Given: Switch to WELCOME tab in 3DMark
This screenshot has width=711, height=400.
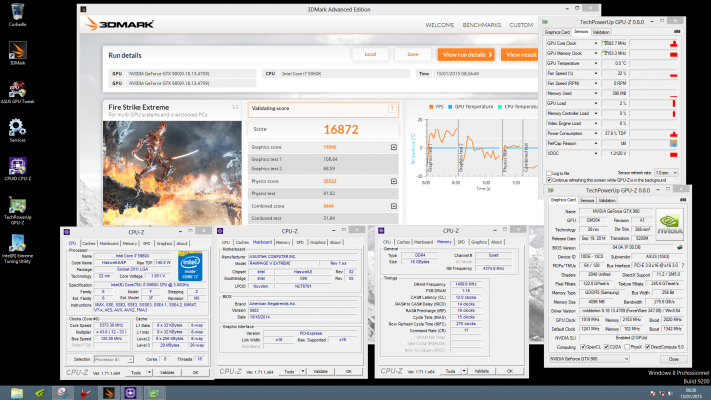Looking at the screenshot, I should click(439, 25).
